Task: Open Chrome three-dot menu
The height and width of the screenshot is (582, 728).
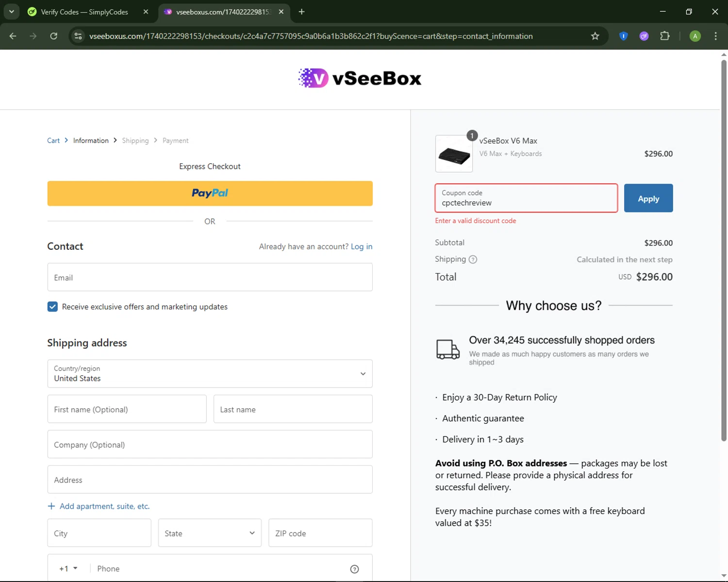Action: tap(715, 36)
